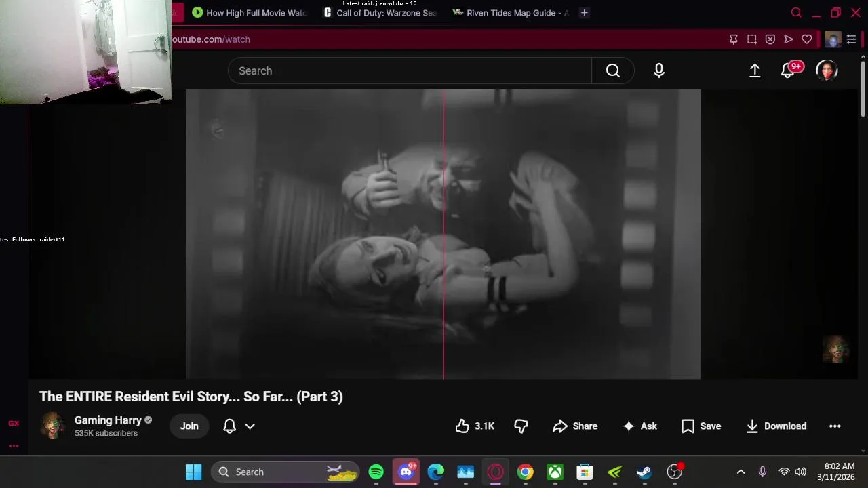Bookmark page with the heart icon
The image size is (868, 488).
click(x=807, y=39)
